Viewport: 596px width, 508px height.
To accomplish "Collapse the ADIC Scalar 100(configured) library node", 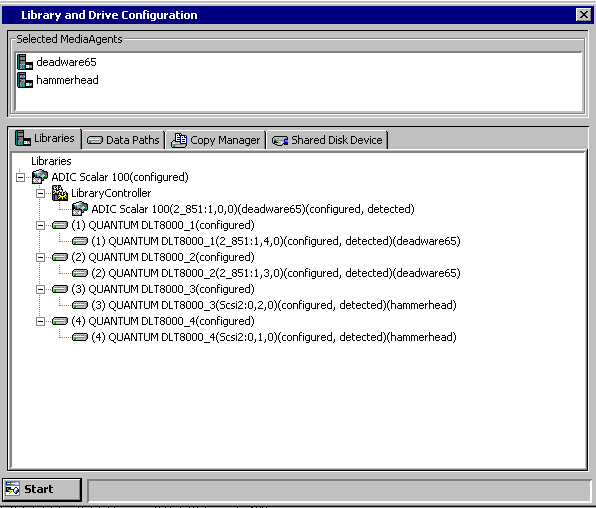I will coord(21,177).
